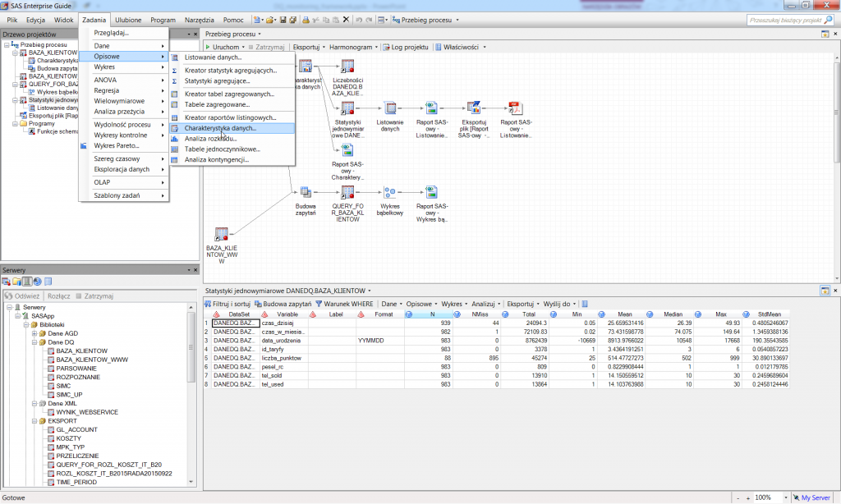Open the Uruchom dropdown arrow
Image resolution: width=841 pixels, height=504 pixels.
point(243,47)
